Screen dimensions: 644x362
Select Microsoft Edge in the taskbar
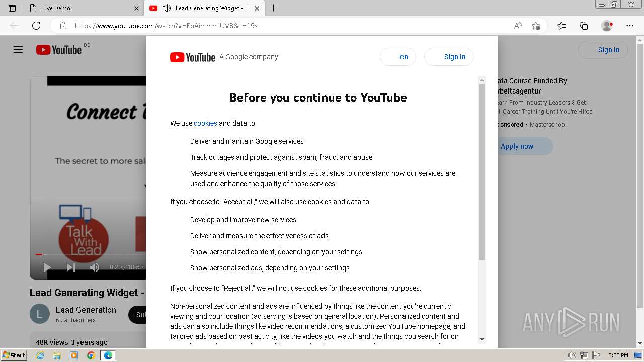[x=108, y=355]
